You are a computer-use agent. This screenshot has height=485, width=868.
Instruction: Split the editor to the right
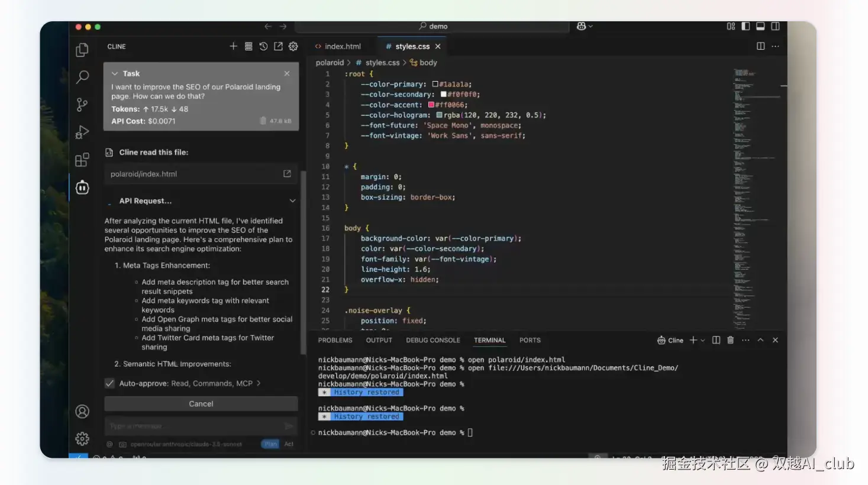760,46
